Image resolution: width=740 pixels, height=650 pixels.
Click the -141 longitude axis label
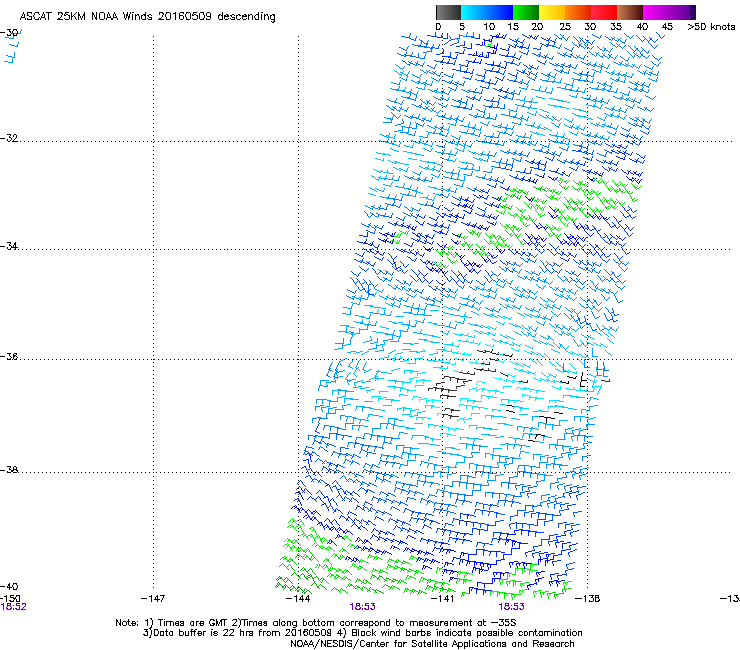(x=442, y=599)
